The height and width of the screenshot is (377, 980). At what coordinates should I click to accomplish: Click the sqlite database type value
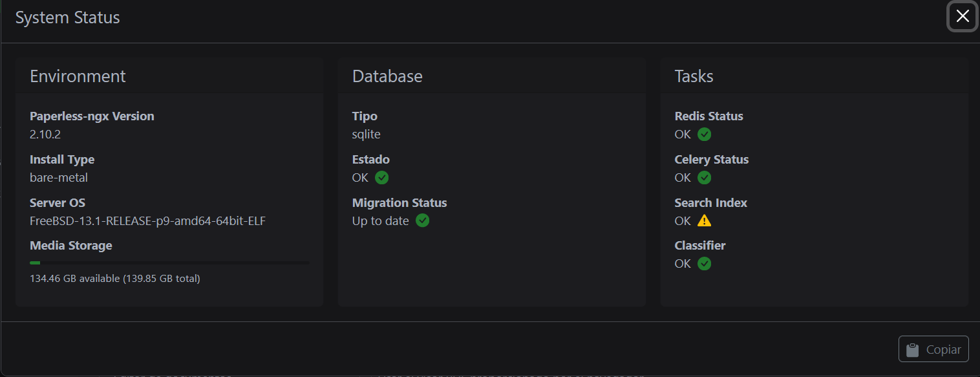[367, 135]
